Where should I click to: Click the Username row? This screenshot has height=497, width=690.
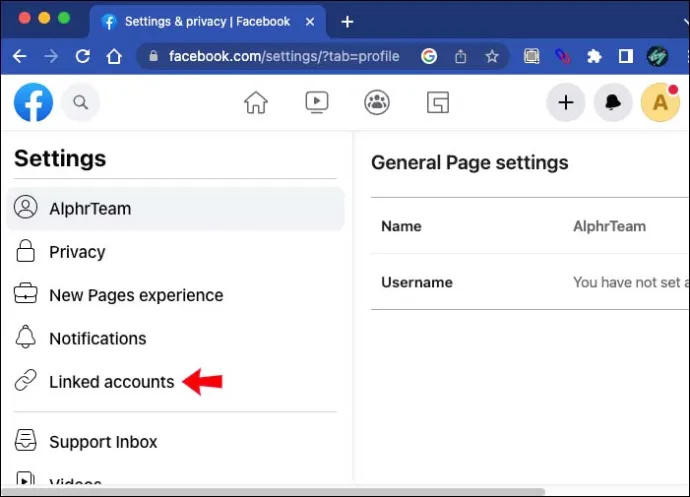point(530,282)
